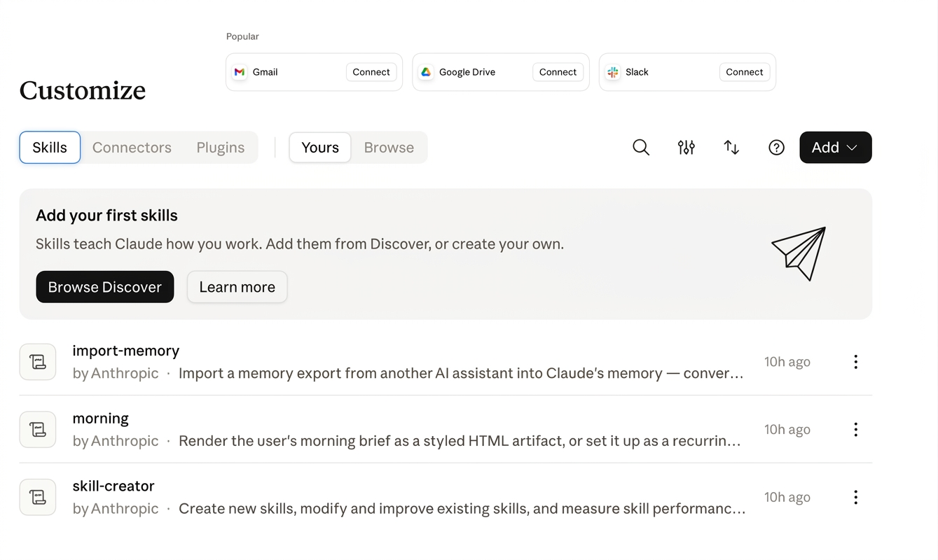Connect the Gmail connector
Screen dimensions: 938x560
[x=371, y=72]
